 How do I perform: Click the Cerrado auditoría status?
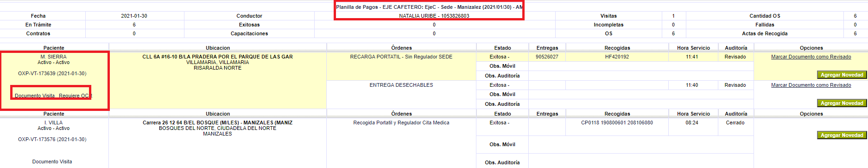pos(735,123)
